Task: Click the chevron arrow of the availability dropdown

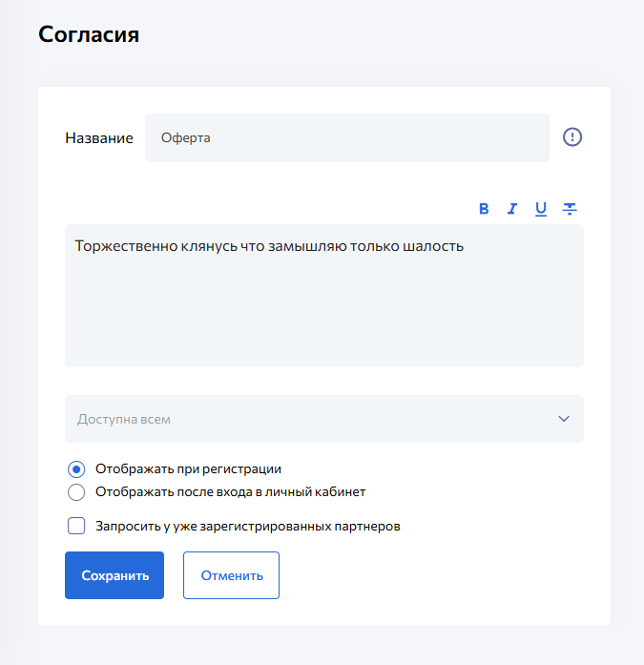Action: tap(564, 419)
